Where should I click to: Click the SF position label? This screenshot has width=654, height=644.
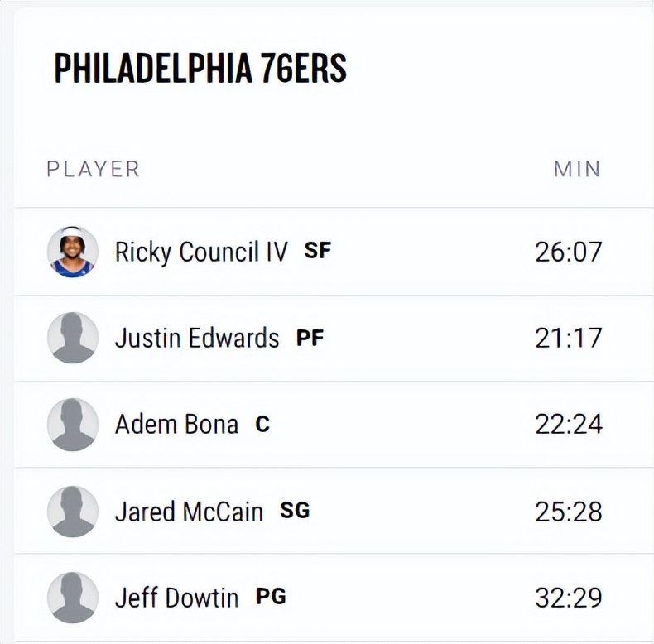pos(317,251)
